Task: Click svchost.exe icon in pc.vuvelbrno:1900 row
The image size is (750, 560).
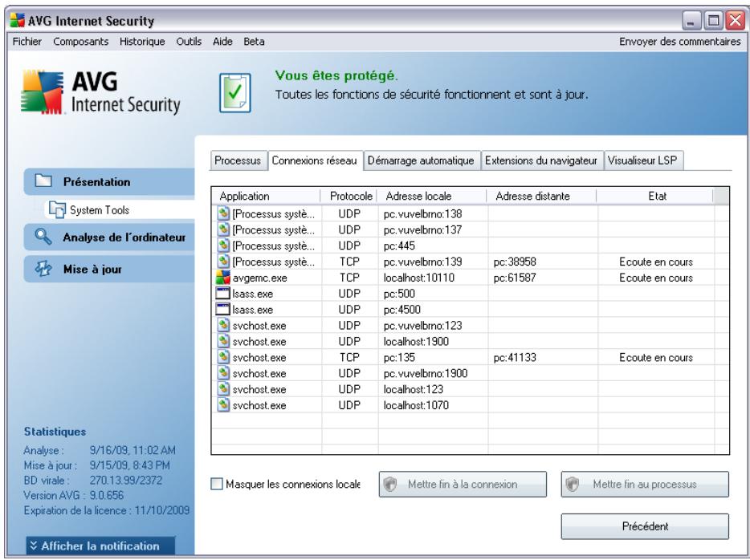Action: (x=223, y=373)
